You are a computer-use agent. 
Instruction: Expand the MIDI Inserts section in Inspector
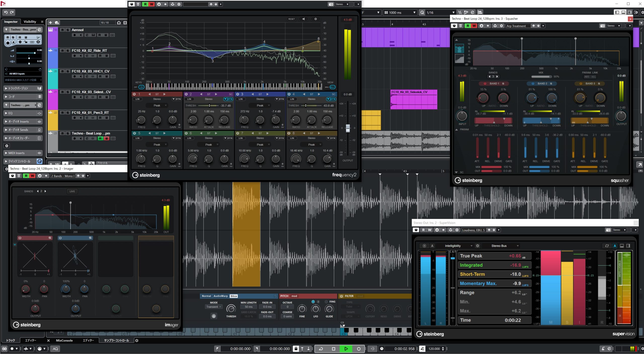click(23, 153)
